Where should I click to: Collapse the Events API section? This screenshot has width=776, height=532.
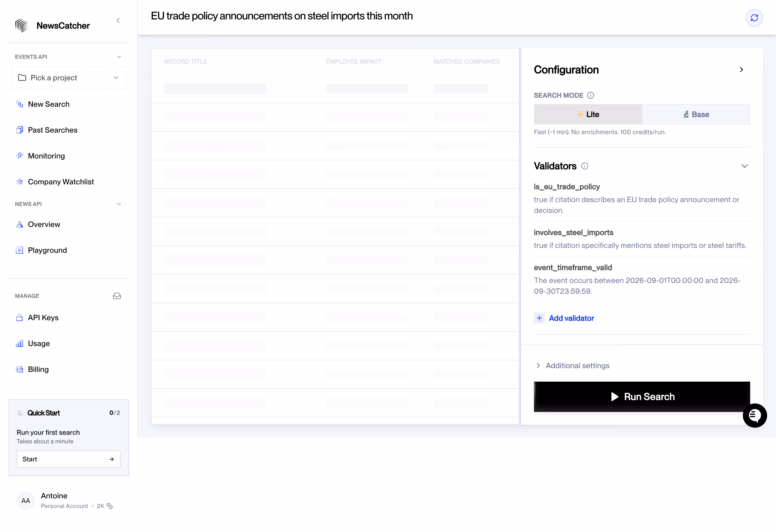click(119, 57)
